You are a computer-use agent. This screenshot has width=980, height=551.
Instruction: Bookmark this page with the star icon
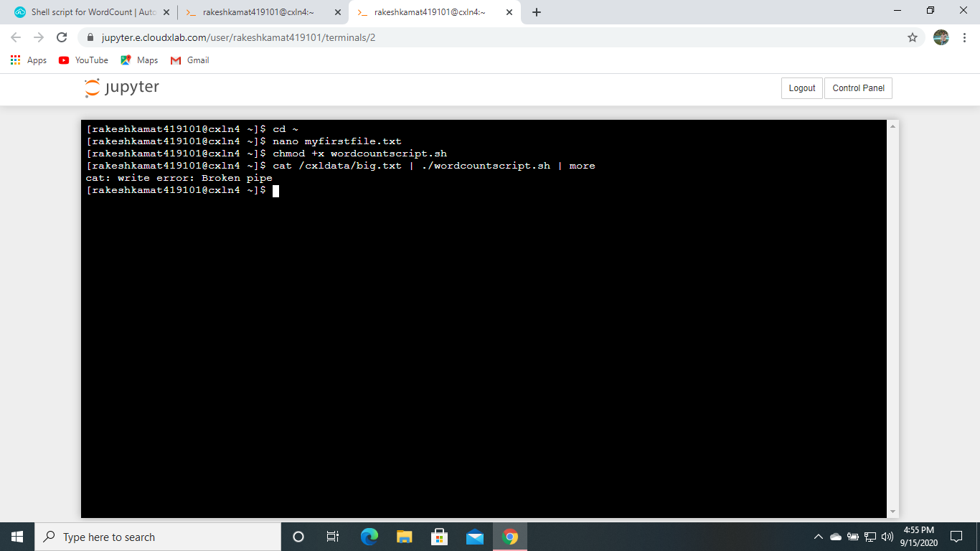click(913, 37)
